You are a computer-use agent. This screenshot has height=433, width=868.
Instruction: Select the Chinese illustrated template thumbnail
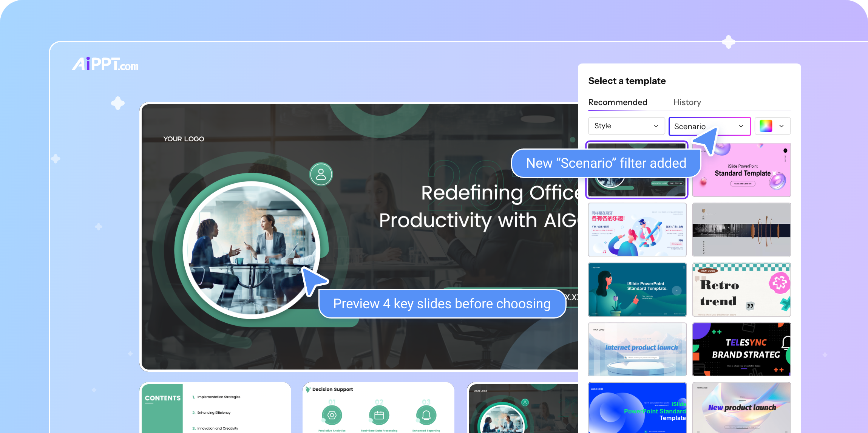coord(637,229)
